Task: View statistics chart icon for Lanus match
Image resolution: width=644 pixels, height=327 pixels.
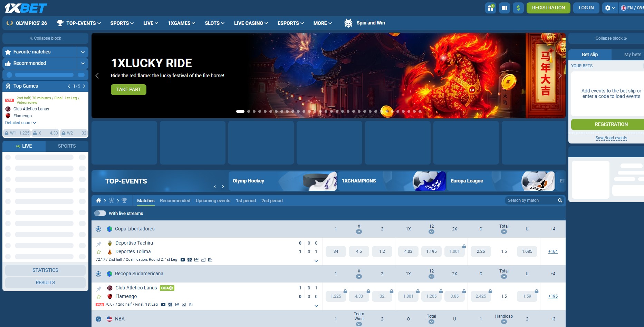Action: pos(177,305)
